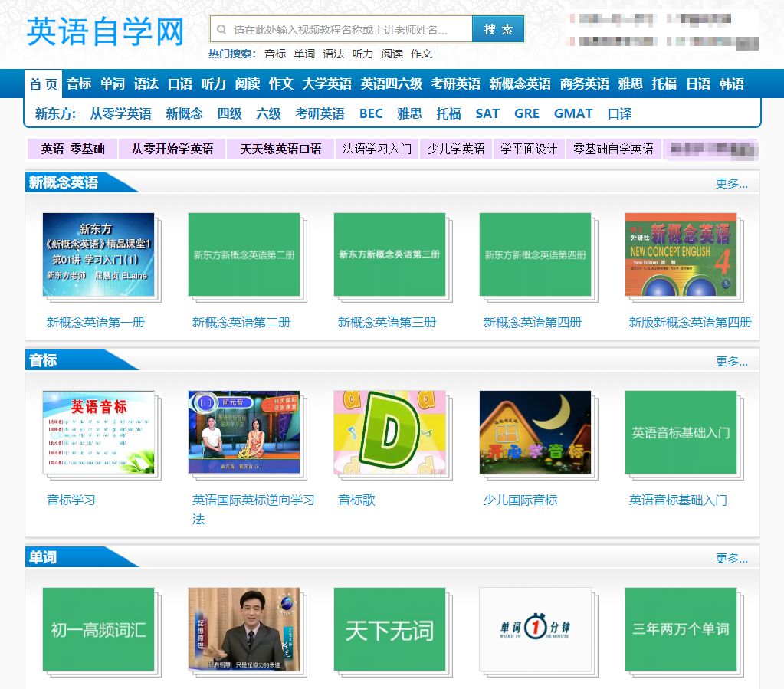Click the 音标歌 course link

click(356, 500)
